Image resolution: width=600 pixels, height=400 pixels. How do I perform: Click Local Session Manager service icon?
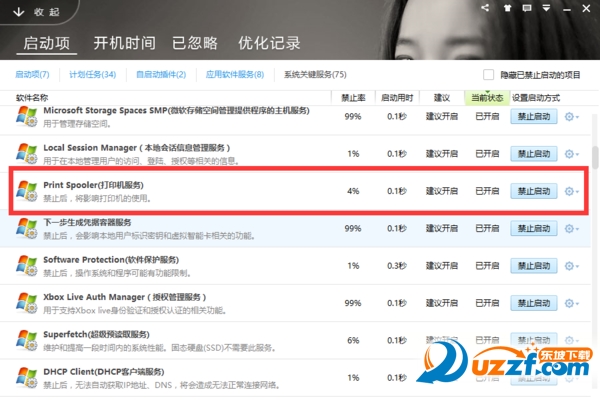(27, 153)
